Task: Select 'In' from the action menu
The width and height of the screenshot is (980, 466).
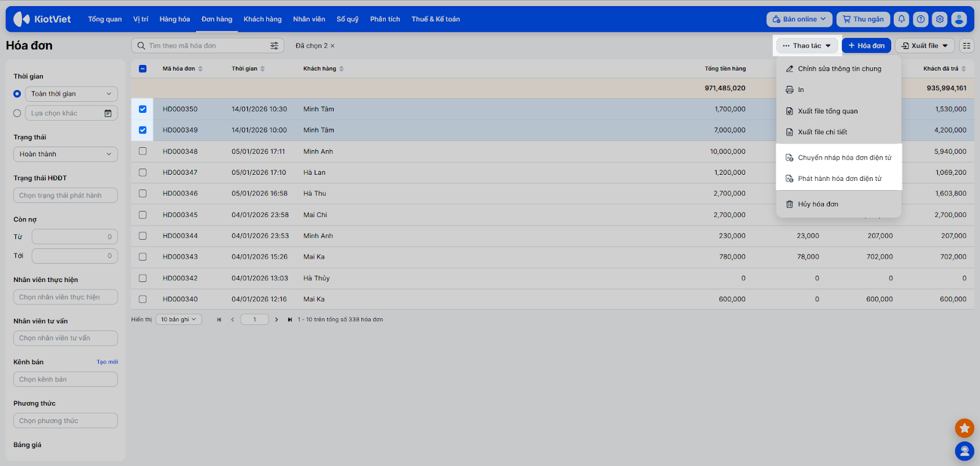Action: point(839,90)
